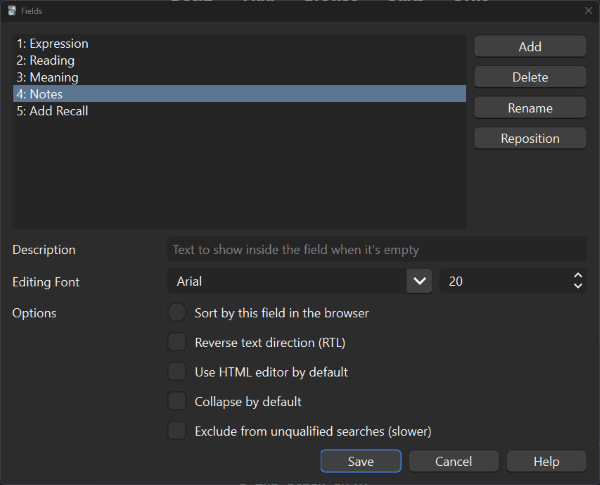600x485 pixels.
Task: Select the Arial font combo box
Action: [300, 281]
